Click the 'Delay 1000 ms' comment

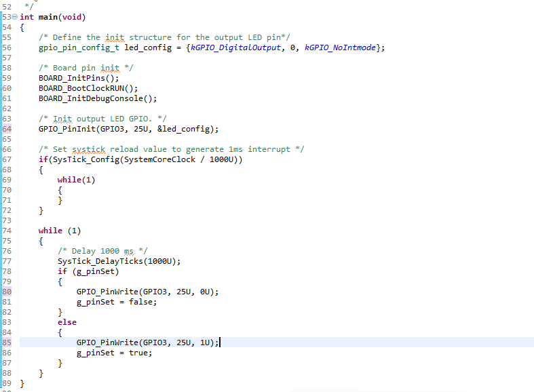click(x=102, y=251)
